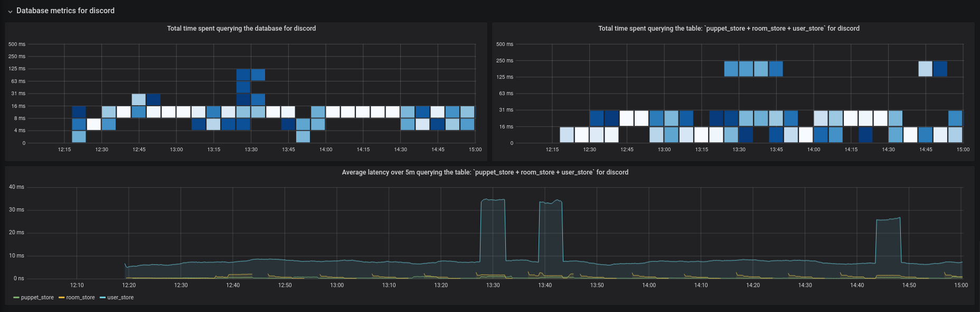980x312 pixels.
Task: Click the user_store latency spike plateau near 13:40
Action: tap(550, 202)
